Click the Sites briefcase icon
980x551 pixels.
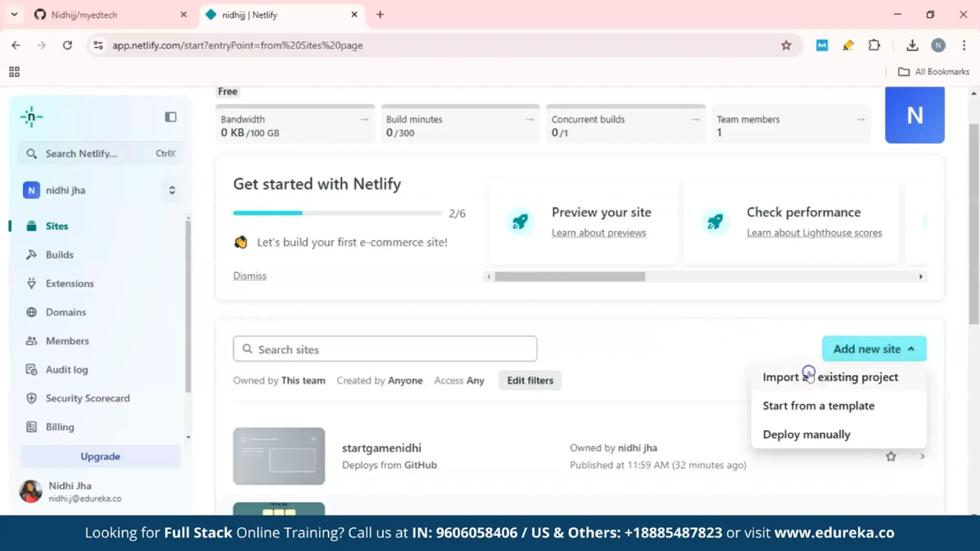(x=32, y=226)
